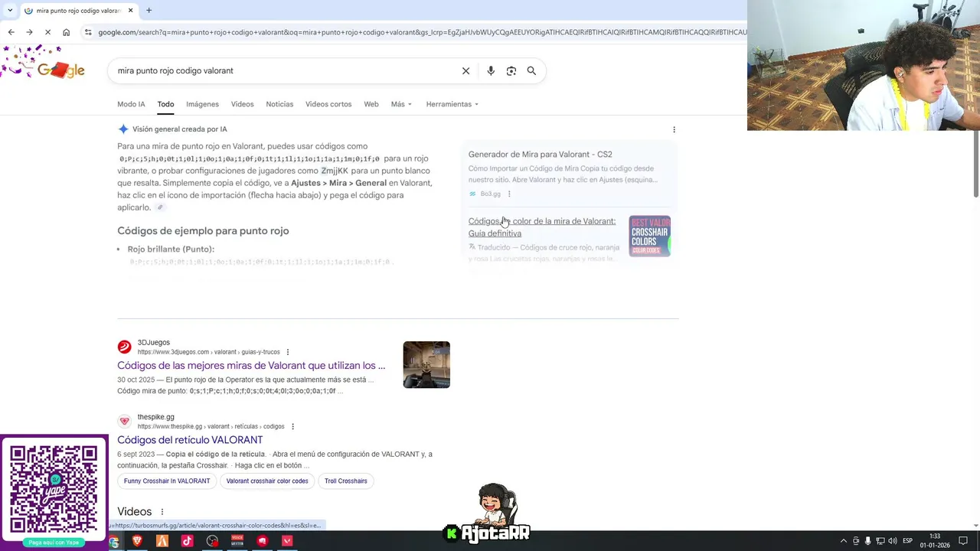
Task: Switch to the Web results tab
Action: [371, 104]
